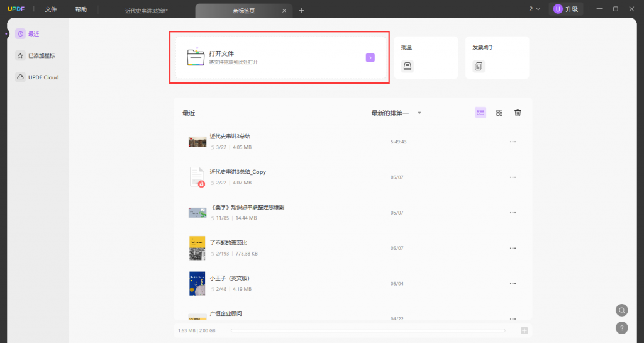Open the window count dropdown showing 2
Viewport: 644px width, 343px height.
535,9
